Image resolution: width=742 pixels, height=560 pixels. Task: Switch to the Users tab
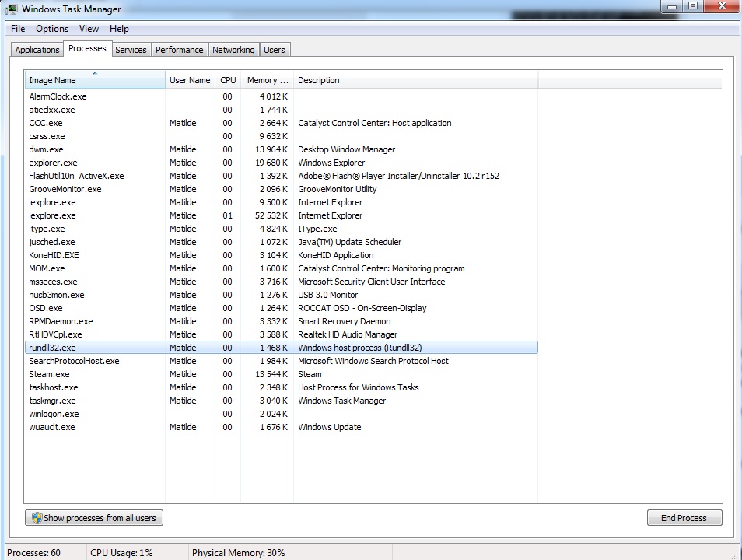click(275, 50)
